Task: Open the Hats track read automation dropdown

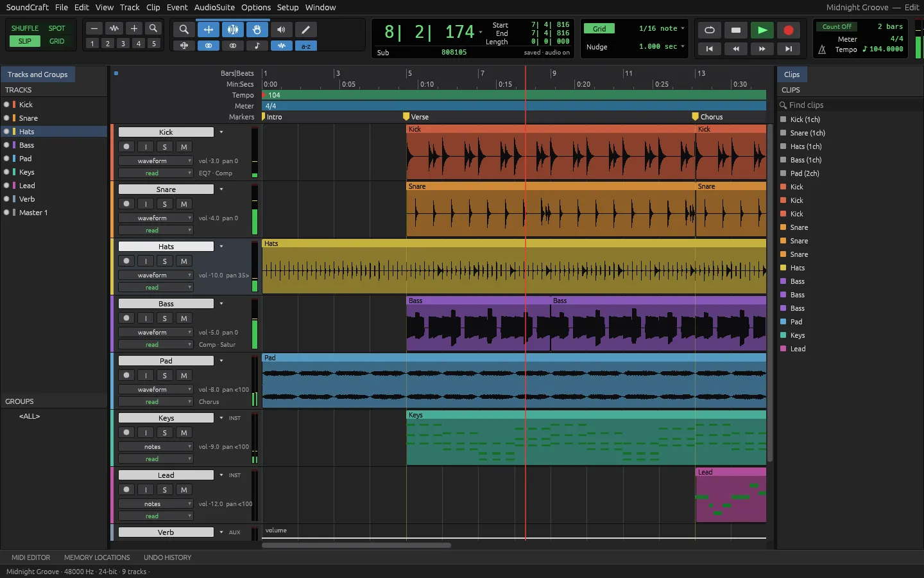Action: (155, 288)
